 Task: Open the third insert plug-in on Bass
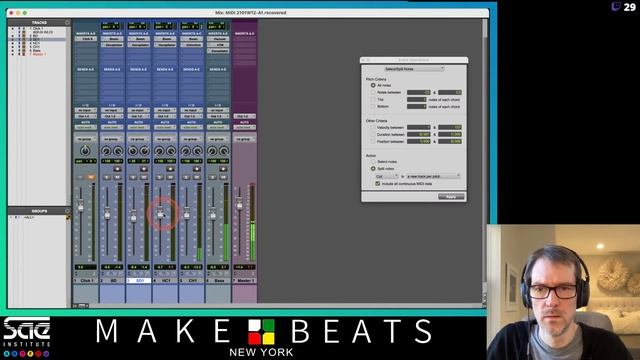[x=218, y=51]
